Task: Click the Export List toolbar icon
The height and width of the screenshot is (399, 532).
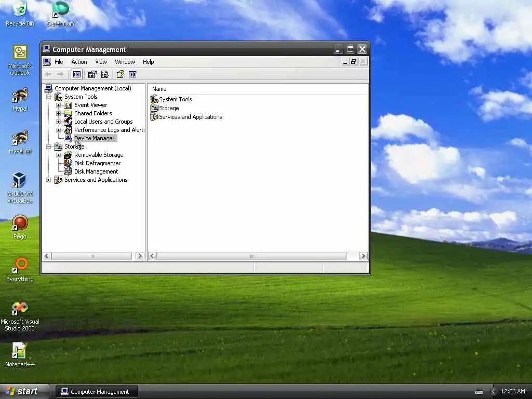Action: (105, 74)
